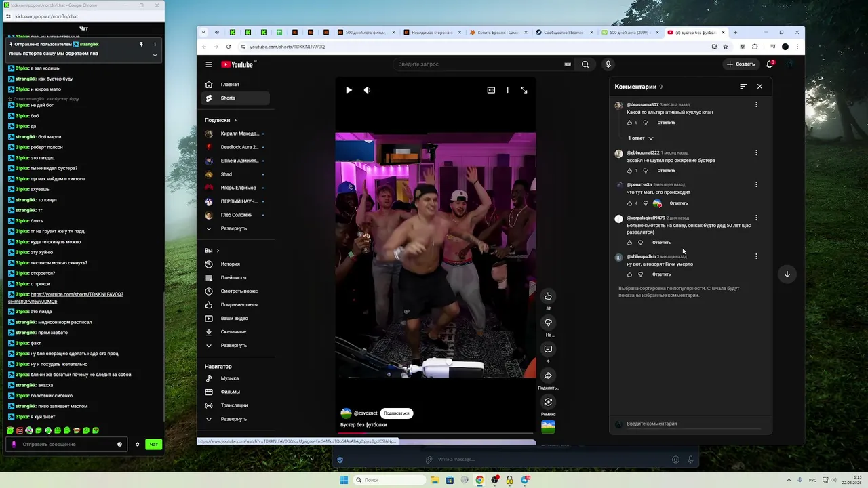
Task: Toggle closed captions on the Short
Action: click(491, 90)
